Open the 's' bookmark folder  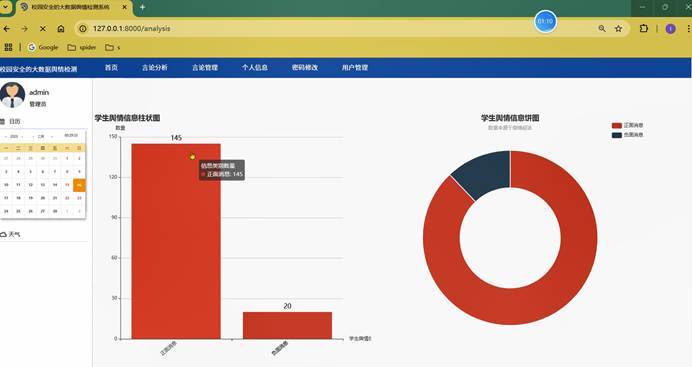(x=113, y=47)
